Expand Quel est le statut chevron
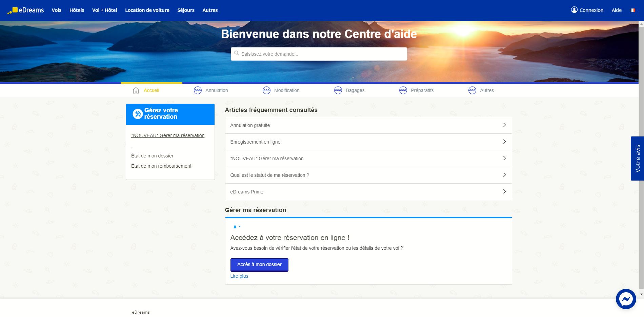This screenshot has width=644, height=317. 504,175
